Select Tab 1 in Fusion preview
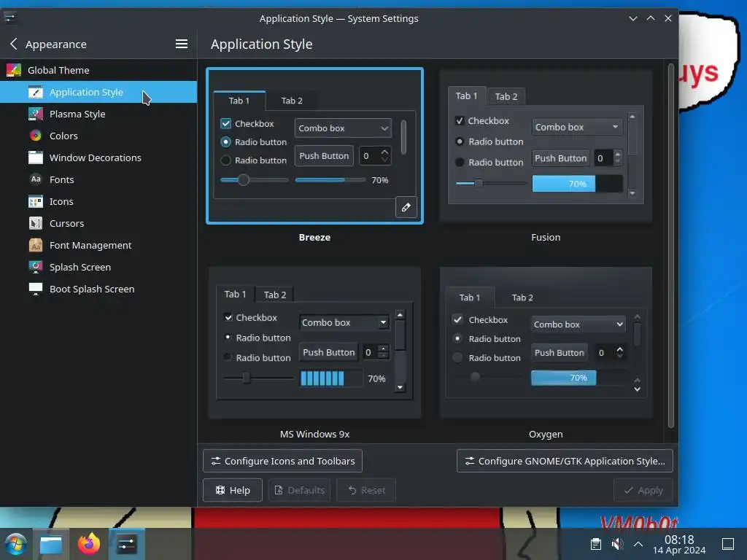 (x=466, y=96)
